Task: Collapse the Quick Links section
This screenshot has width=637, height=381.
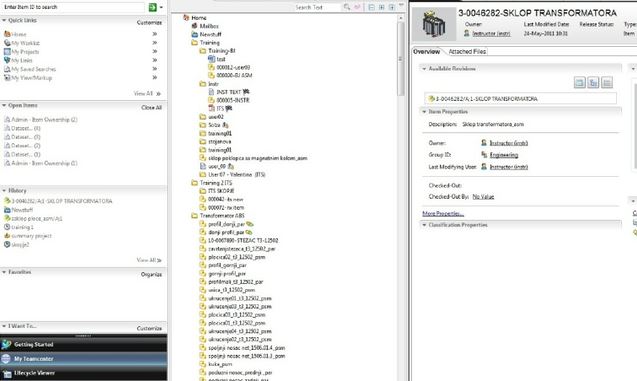Action: tap(4, 20)
